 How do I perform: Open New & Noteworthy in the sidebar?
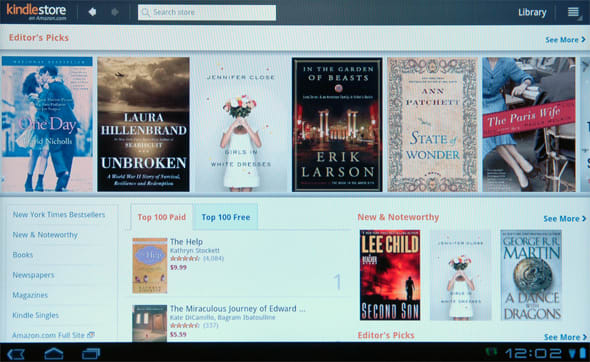click(45, 235)
